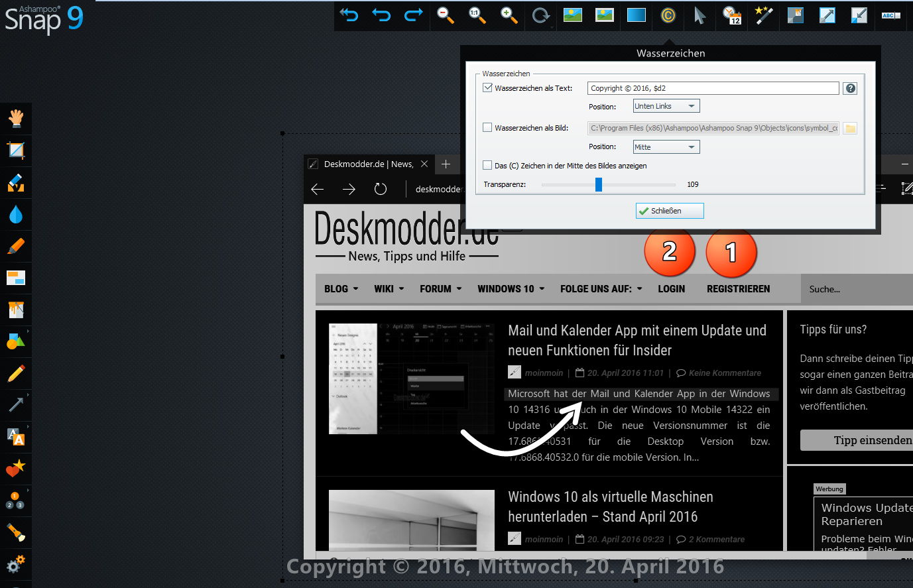Open Mail und Kalender App article title

pos(637,340)
